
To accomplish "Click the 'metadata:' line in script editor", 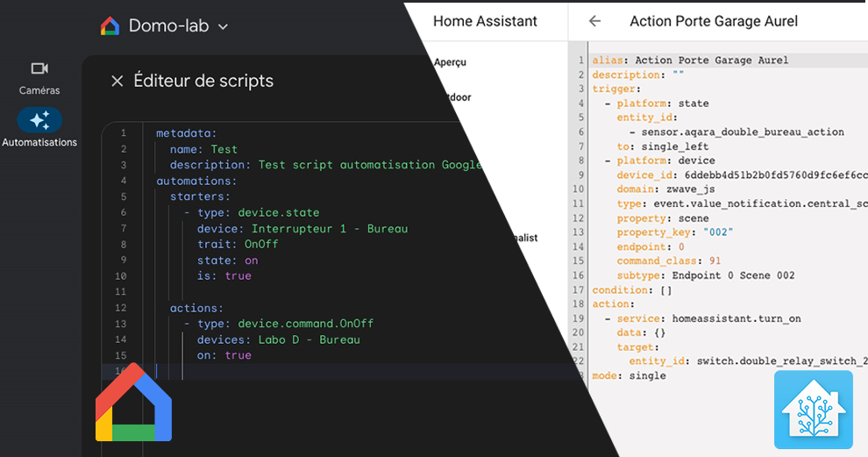I will (x=187, y=133).
